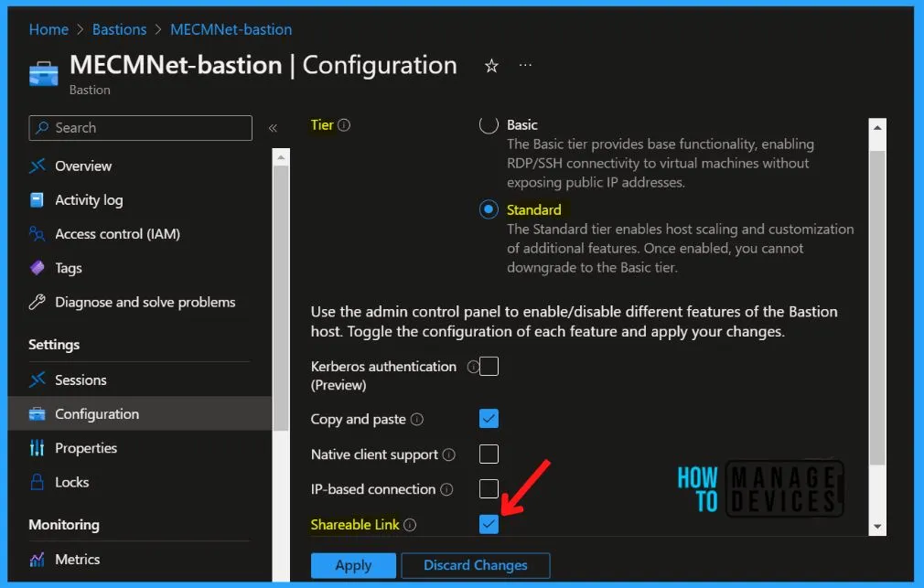Click the Settings section heading

54,345
